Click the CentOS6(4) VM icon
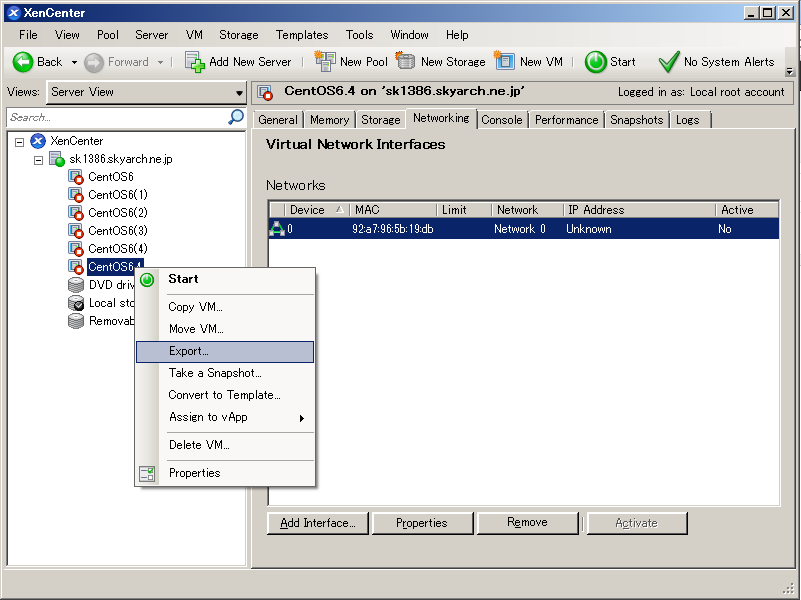Screen dimensions: 801x600 (x=76, y=249)
